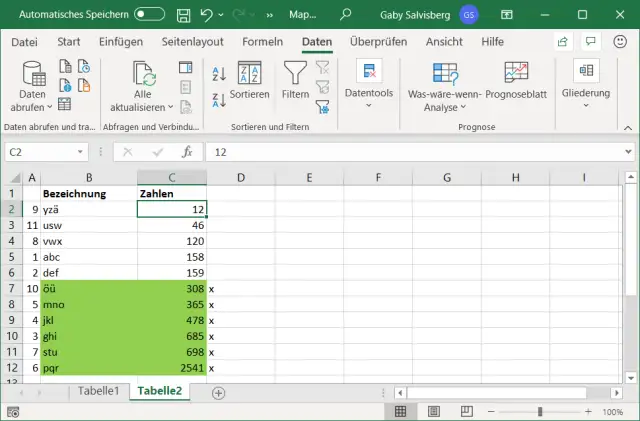Switch to the Überprüfen ribbon tab
The width and height of the screenshot is (640, 421).
tap(379, 42)
